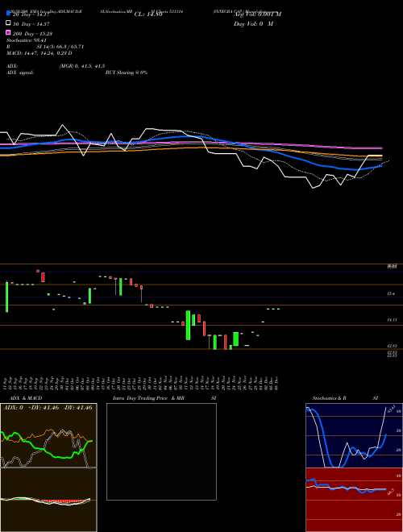This screenshot has height=532, width=403.
Task: Select the '50 Day = 14.57' legend text
Action: 31,24
